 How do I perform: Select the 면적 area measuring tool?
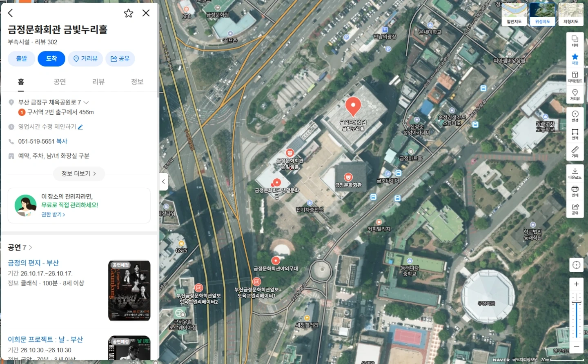(x=575, y=134)
